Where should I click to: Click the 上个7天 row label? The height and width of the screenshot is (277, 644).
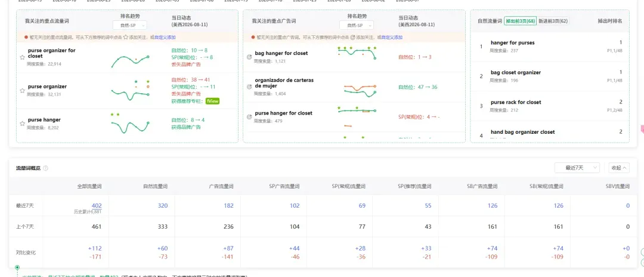click(x=24, y=227)
